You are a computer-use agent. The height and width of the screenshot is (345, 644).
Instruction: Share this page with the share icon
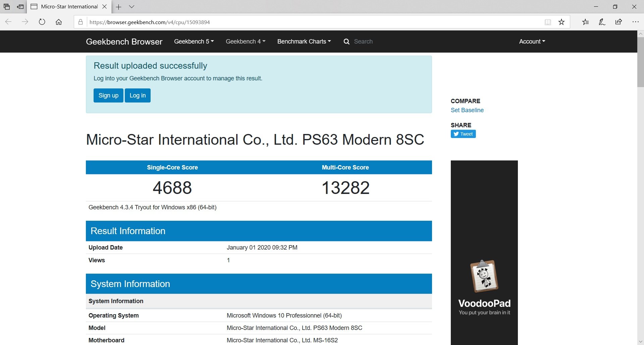click(x=619, y=22)
